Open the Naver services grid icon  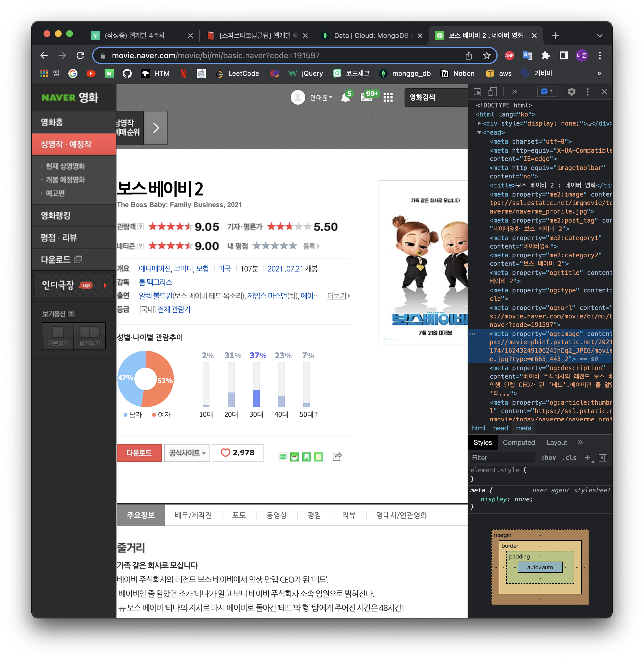point(388,98)
